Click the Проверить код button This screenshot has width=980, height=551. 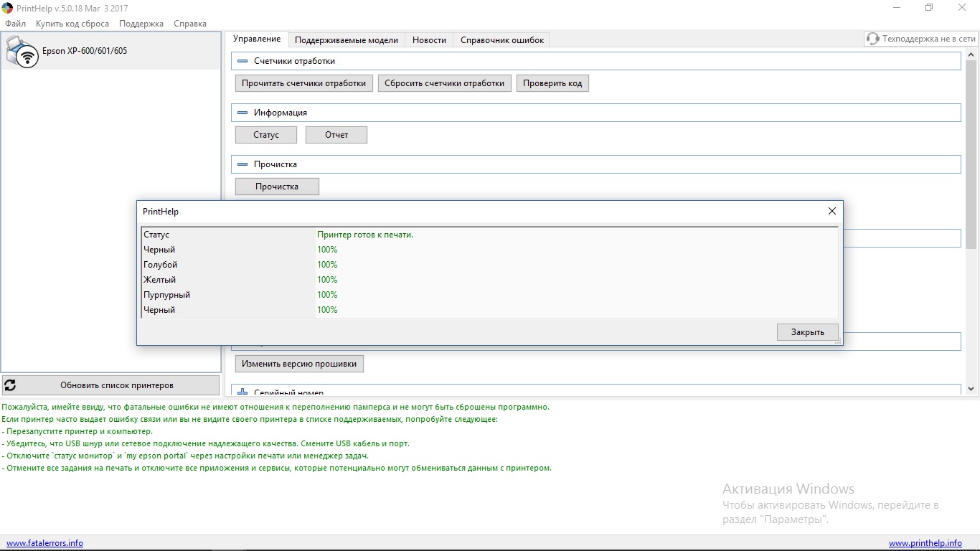click(x=552, y=83)
